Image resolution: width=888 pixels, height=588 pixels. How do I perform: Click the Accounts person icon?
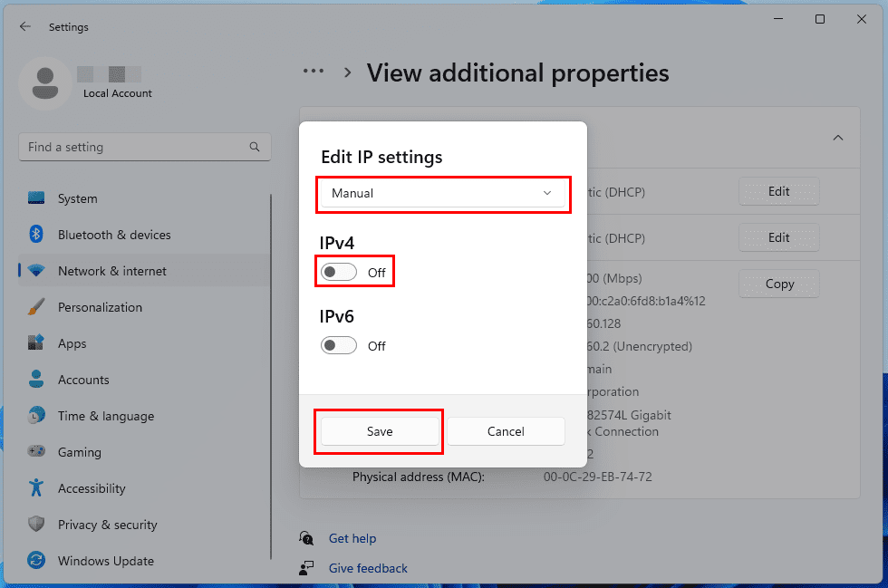pyautogui.click(x=36, y=379)
